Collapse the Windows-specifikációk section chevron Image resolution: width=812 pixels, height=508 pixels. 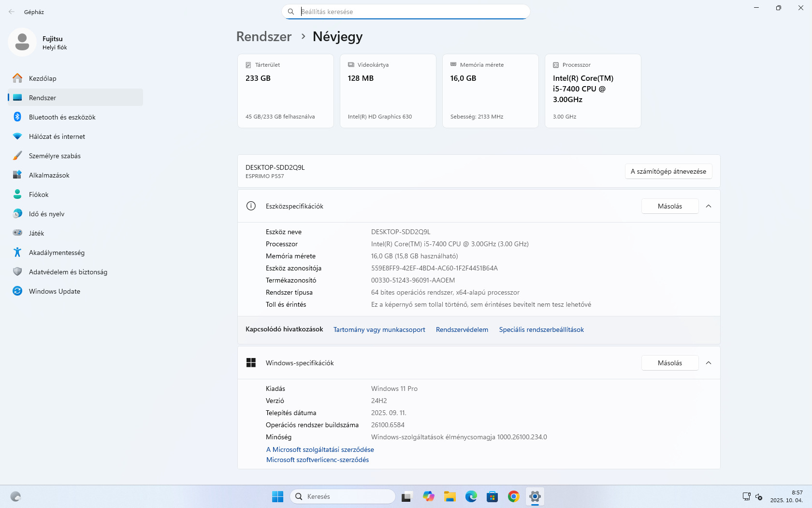tap(709, 363)
